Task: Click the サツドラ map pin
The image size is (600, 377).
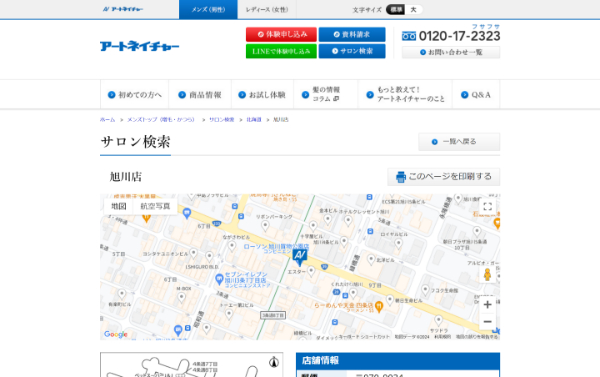Action: point(439,320)
